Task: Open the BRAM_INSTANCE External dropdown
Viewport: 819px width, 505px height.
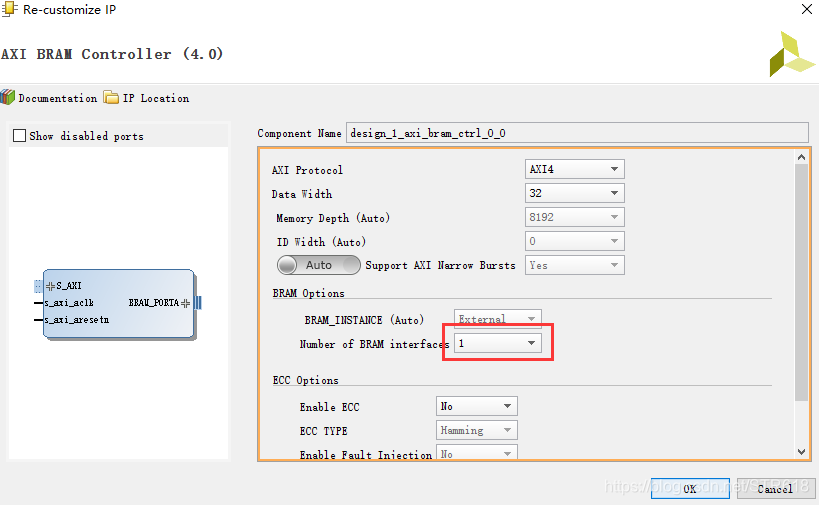Action: (x=498, y=319)
